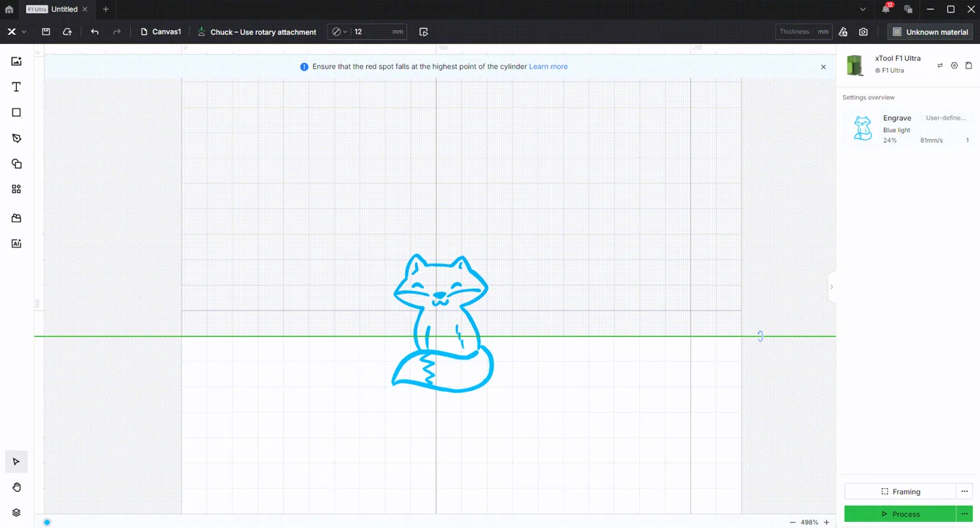
Task: Undo the last action
Action: [94, 31]
